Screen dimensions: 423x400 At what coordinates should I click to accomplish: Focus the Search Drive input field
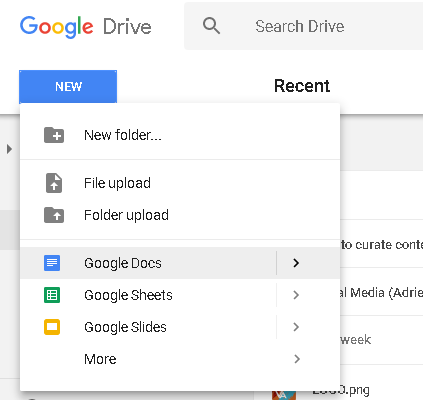click(x=303, y=26)
